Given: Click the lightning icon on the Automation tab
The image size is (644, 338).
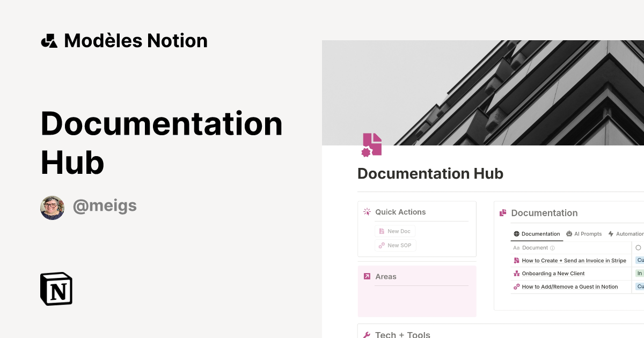Looking at the screenshot, I should coord(610,234).
